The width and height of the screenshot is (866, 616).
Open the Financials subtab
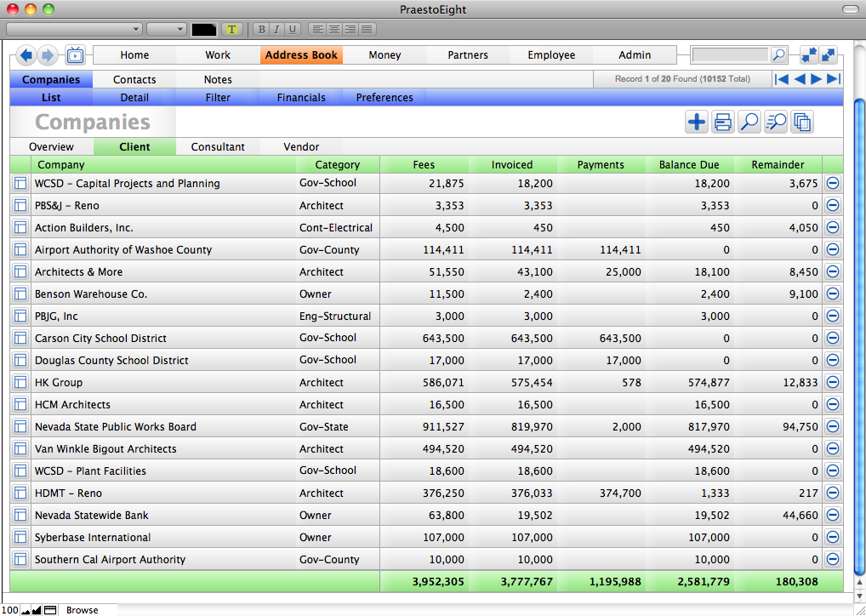point(301,97)
